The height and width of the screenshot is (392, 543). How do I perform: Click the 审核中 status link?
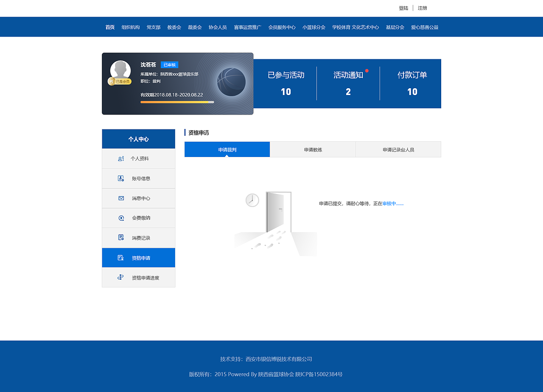click(393, 204)
